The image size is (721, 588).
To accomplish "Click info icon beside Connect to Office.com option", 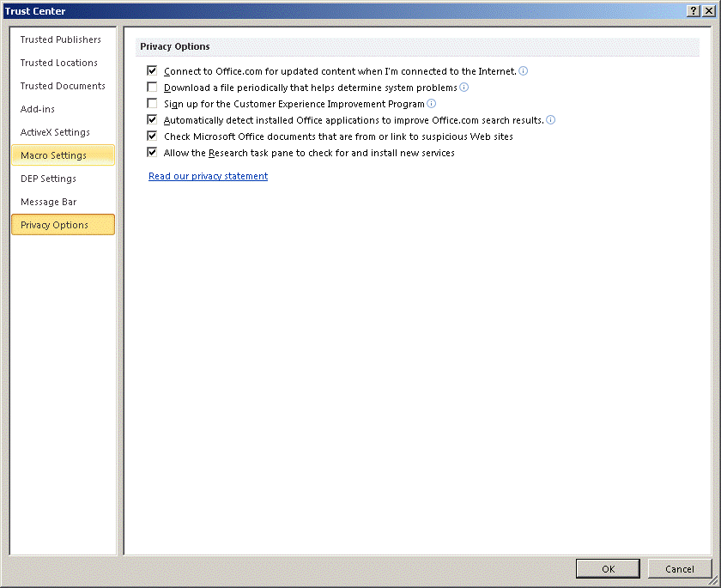I will point(523,71).
